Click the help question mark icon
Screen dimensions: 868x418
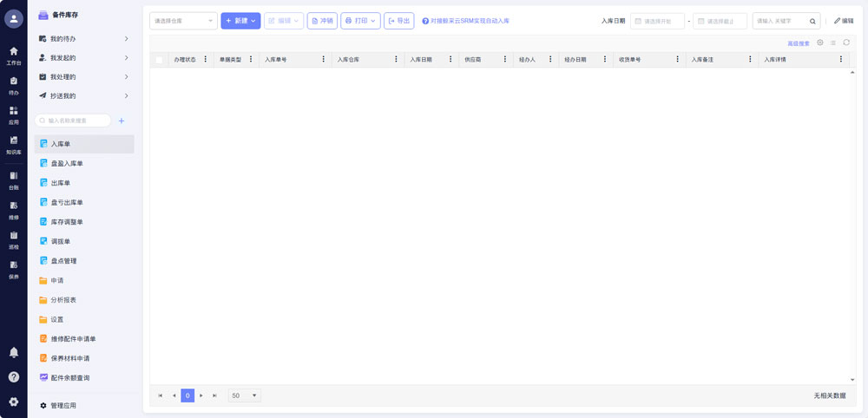pyautogui.click(x=14, y=377)
